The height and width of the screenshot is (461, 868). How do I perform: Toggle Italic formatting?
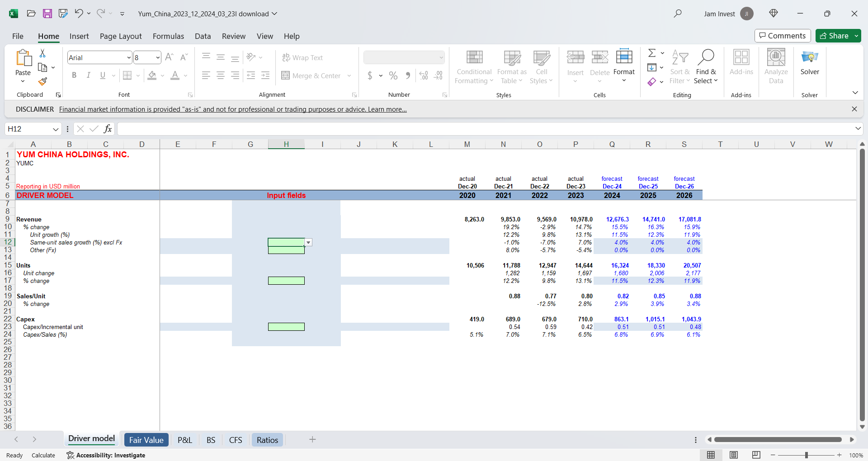pyautogui.click(x=89, y=75)
